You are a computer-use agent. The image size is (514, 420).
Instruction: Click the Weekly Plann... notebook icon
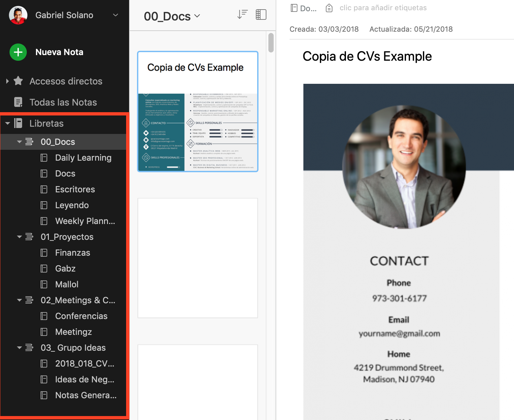[44, 221]
